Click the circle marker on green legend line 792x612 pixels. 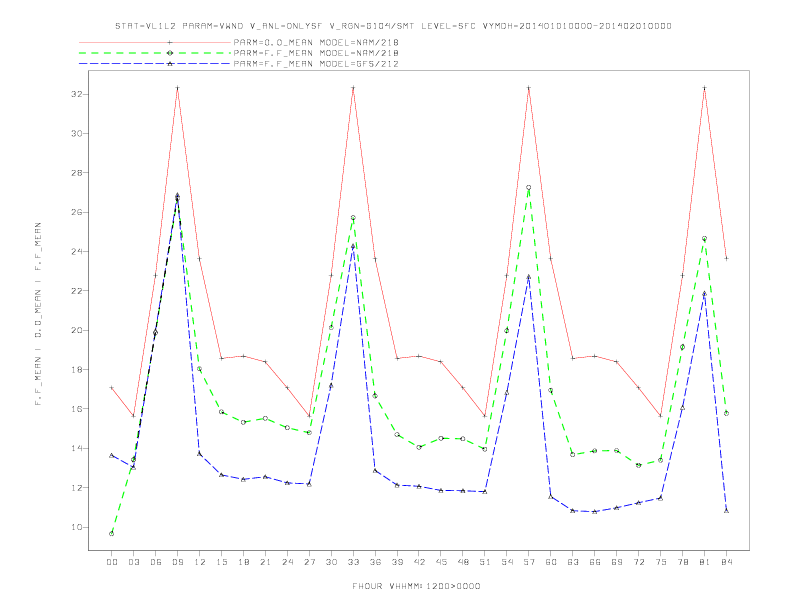170,53
